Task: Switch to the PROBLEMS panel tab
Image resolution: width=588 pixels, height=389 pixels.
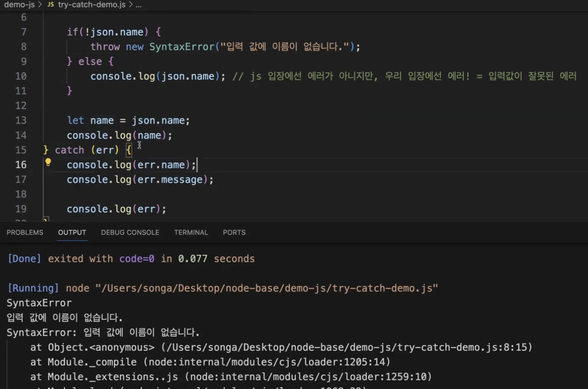Action: (x=25, y=232)
